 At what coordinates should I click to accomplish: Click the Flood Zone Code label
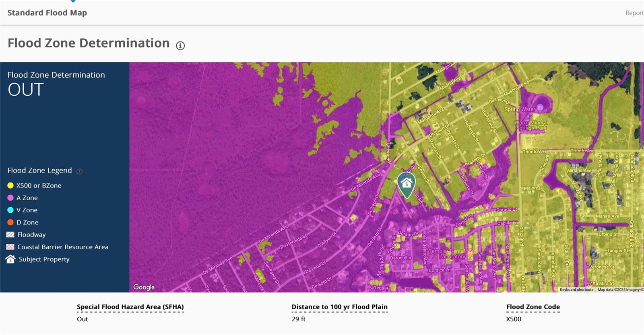(x=533, y=307)
